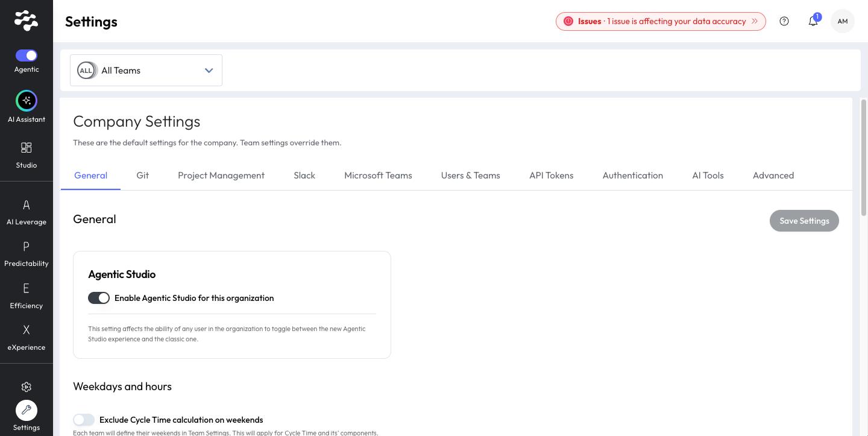Viewport: 868px width, 436px height.
Task: Open the help question mark icon
Action: (x=784, y=21)
